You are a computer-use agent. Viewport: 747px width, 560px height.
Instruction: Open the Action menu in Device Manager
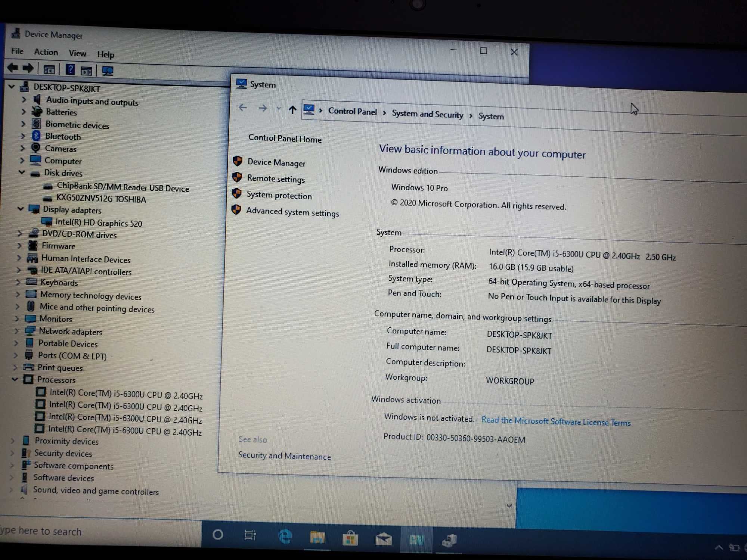click(x=46, y=52)
